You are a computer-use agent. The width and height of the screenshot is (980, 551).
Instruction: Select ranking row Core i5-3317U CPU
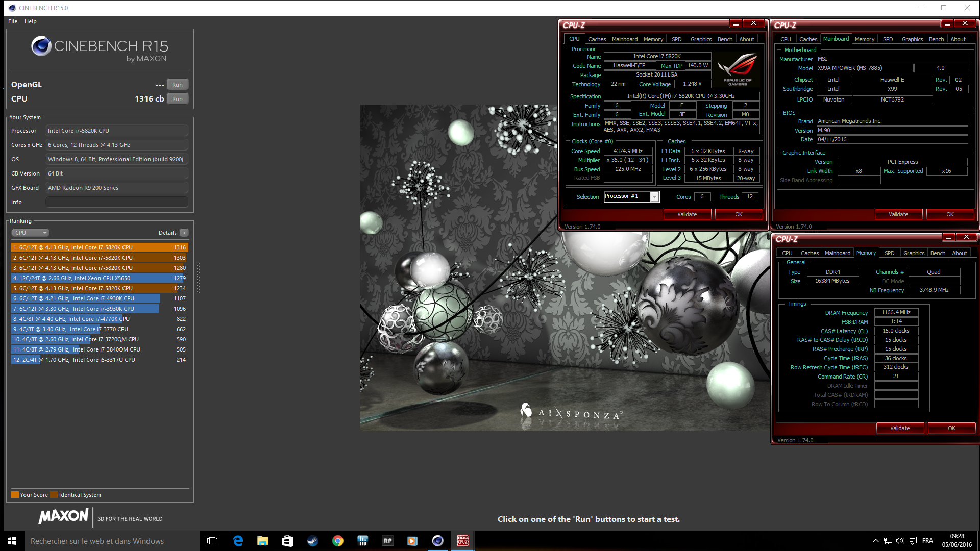pos(100,360)
